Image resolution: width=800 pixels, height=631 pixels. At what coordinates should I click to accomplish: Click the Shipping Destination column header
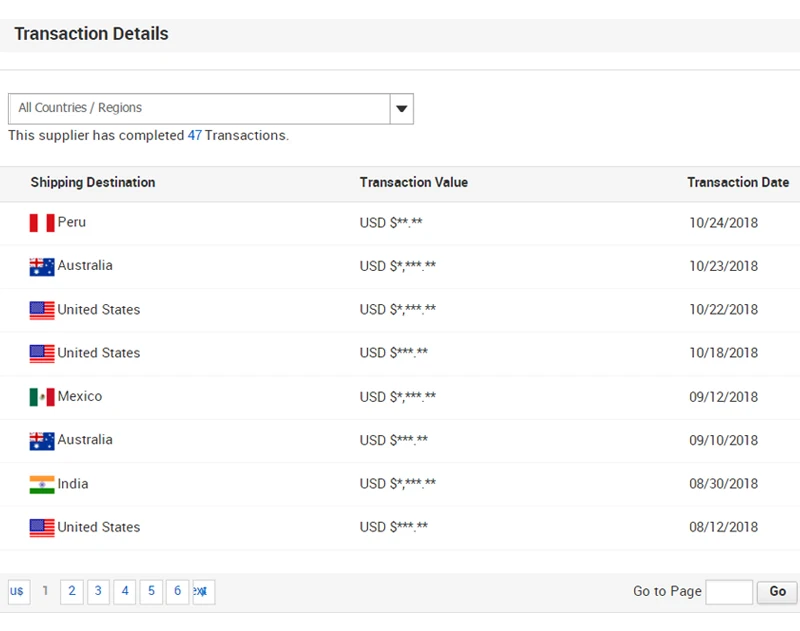(93, 183)
